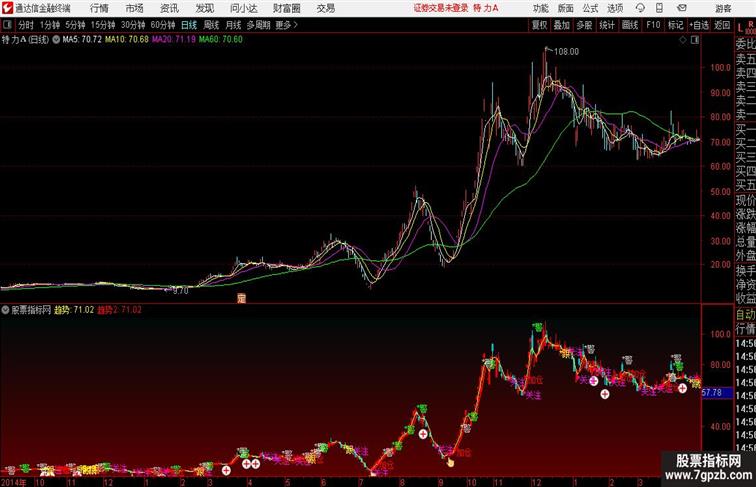Expand the 股票指标网 indicator dropdown arrow

(5, 310)
